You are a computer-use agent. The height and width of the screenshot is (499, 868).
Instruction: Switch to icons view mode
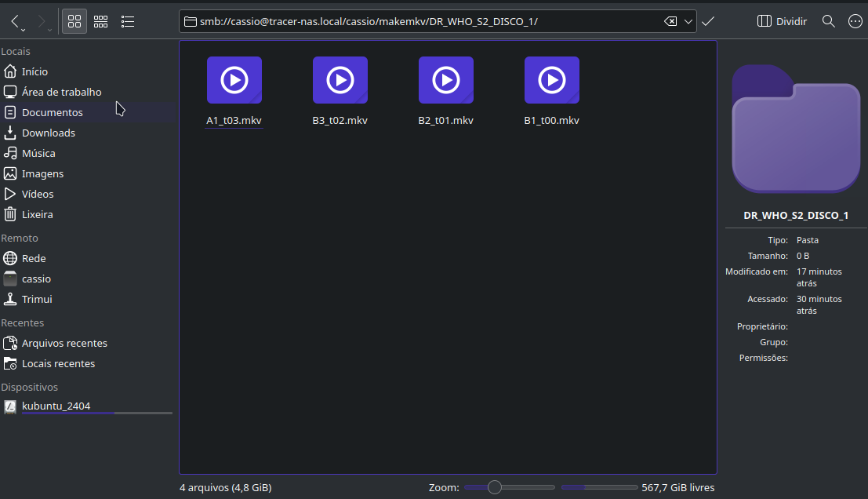[x=74, y=21]
